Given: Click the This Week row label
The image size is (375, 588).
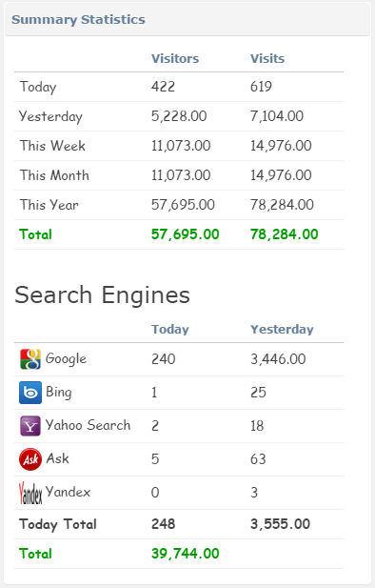Looking at the screenshot, I should point(52,146).
